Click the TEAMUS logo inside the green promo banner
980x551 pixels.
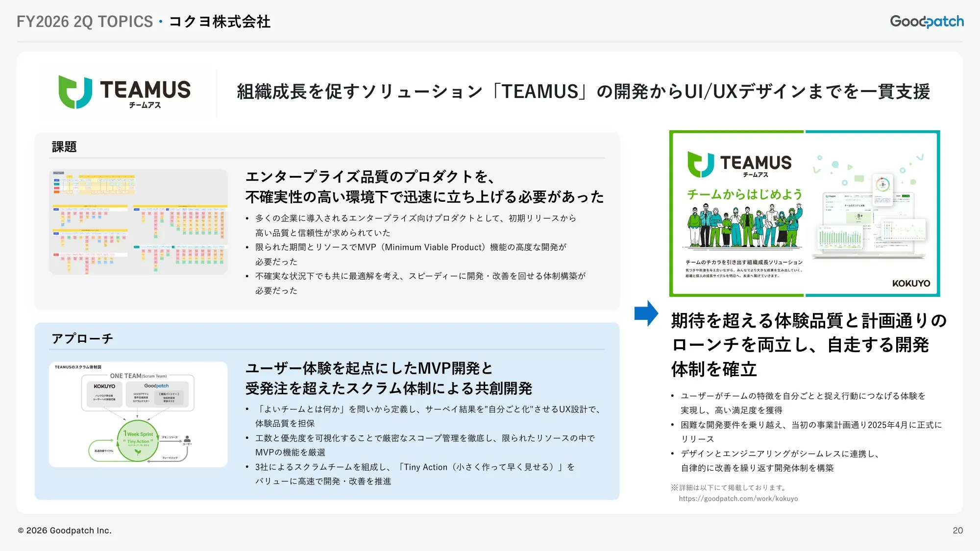pos(739,165)
